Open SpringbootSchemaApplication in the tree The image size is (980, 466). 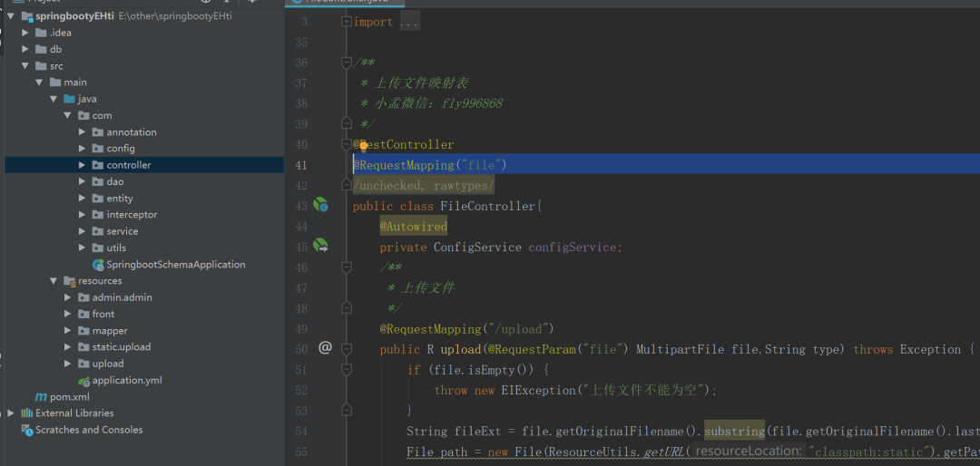pyautogui.click(x=176, y=265)
